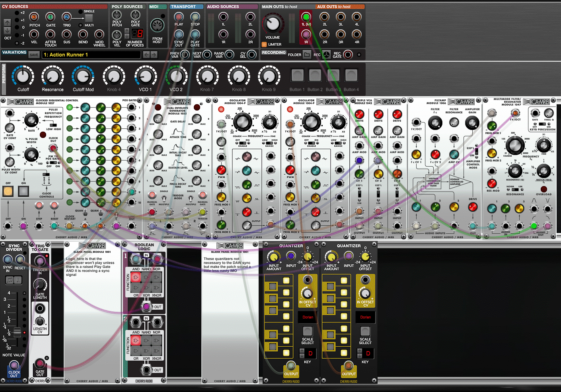This screenshot has height=392, width=561.
Task: Click the Transport PLAY jack
Action: click(179, 17)
